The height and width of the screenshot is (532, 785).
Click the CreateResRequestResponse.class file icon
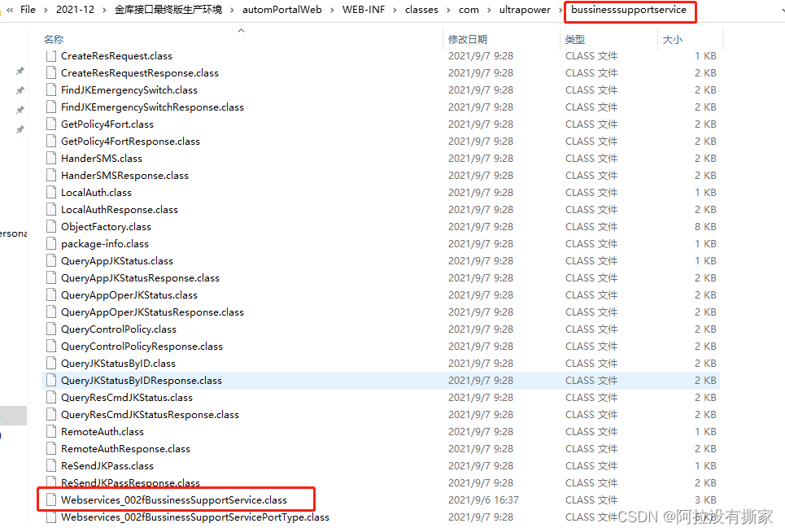[50, 73]
